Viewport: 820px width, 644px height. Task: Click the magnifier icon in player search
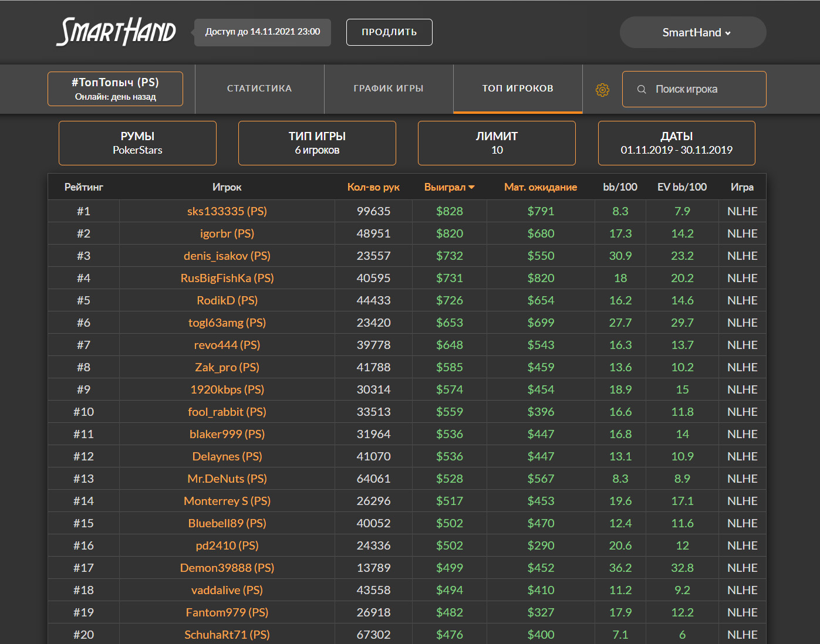coord(642,89)
